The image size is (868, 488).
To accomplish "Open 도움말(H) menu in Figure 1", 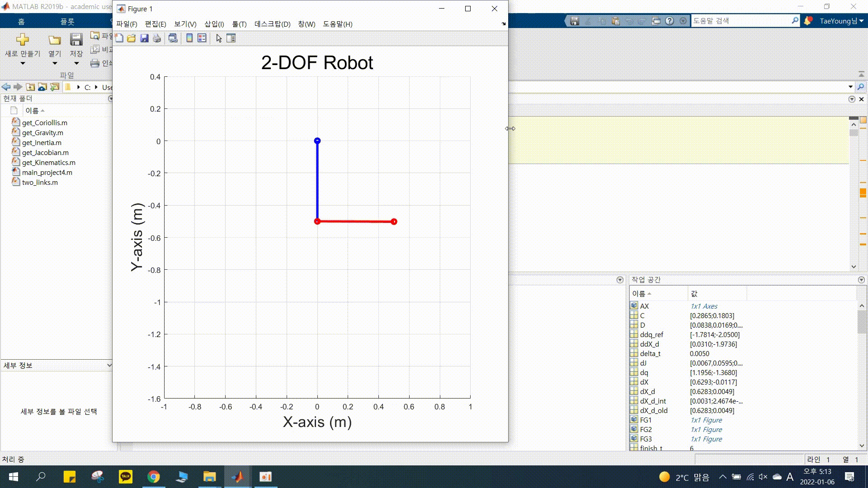I will (338, 24).
